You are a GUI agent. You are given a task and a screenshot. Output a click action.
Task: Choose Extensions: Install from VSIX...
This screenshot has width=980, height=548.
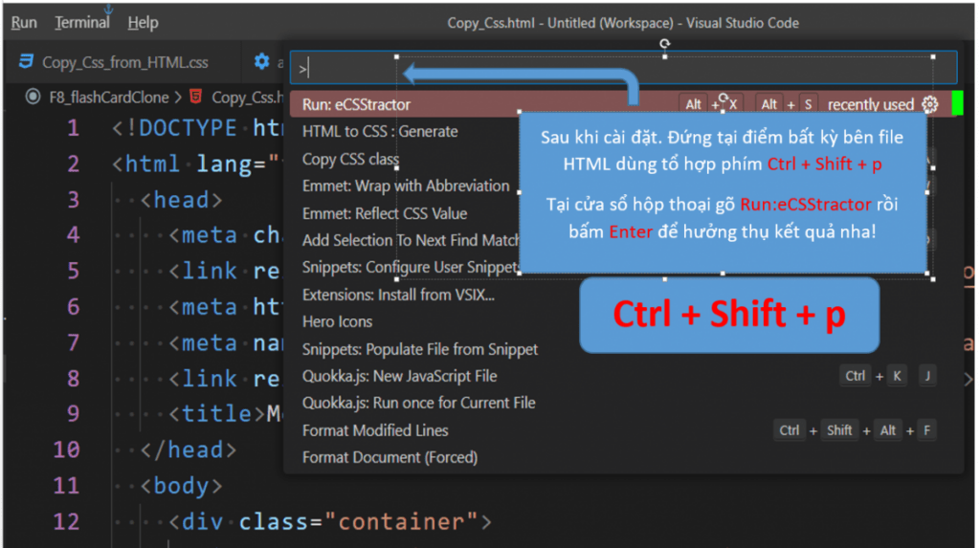[398, 295]
